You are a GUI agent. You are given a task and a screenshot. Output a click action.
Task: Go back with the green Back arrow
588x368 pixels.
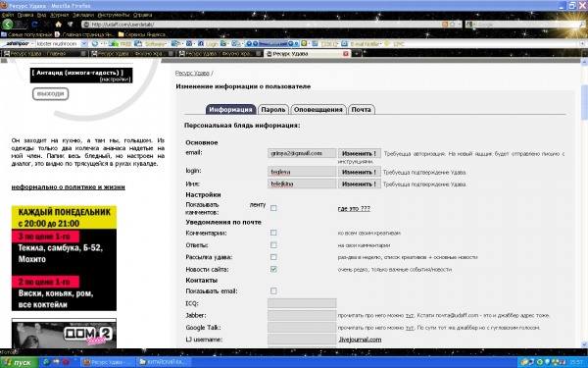8,25
